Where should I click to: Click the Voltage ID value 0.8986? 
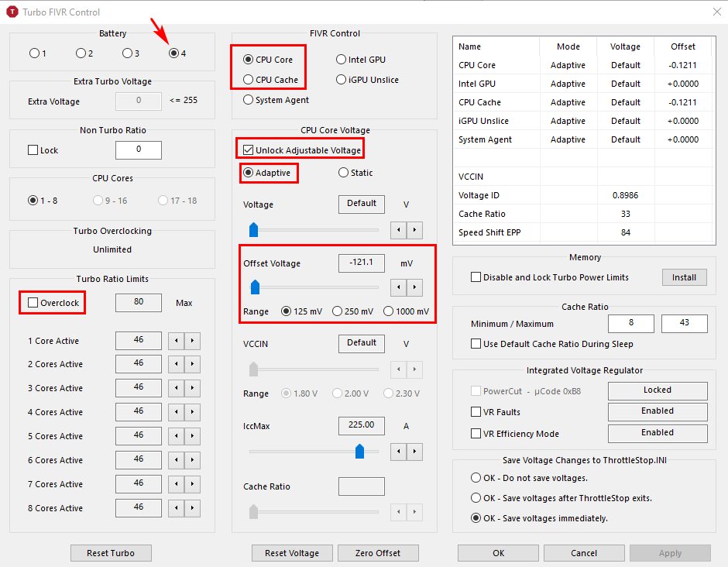click(626, 195)
